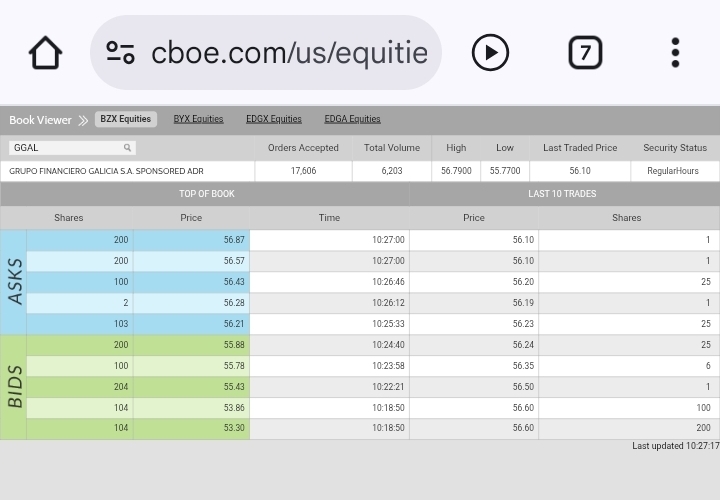
Task: Click the ASKS side label
Action: coord(14,281)
